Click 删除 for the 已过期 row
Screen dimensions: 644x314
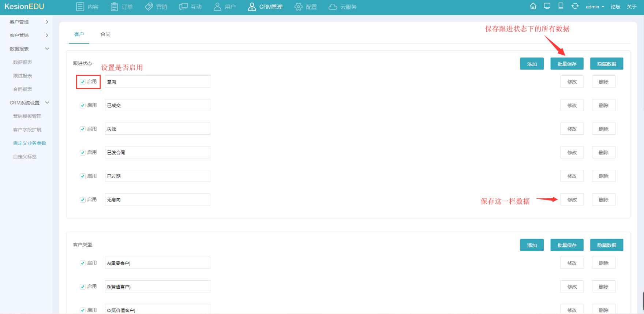click(604, 176)
